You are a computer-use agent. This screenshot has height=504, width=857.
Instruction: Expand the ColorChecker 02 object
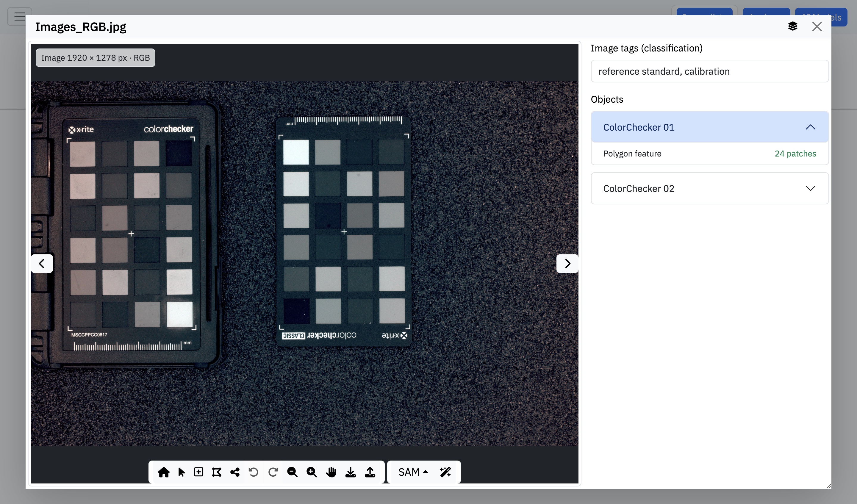pyautogui.click(x=710, y=188)
